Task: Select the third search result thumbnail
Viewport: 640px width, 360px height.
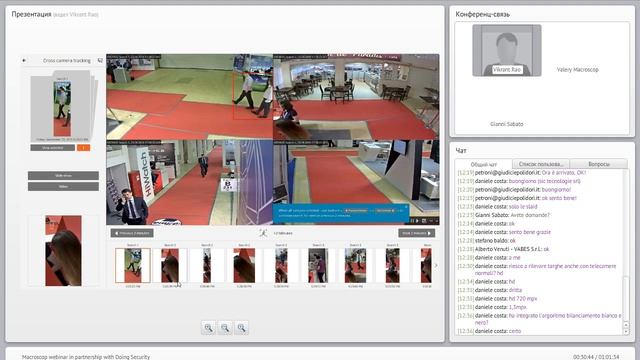Action: (x=207, y=265)
